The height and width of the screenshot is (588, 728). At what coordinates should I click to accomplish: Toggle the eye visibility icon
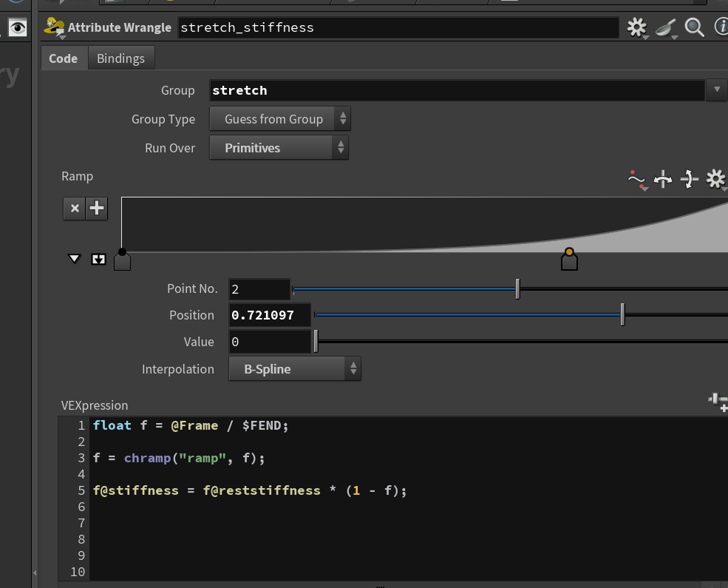[x=18, y=28]
